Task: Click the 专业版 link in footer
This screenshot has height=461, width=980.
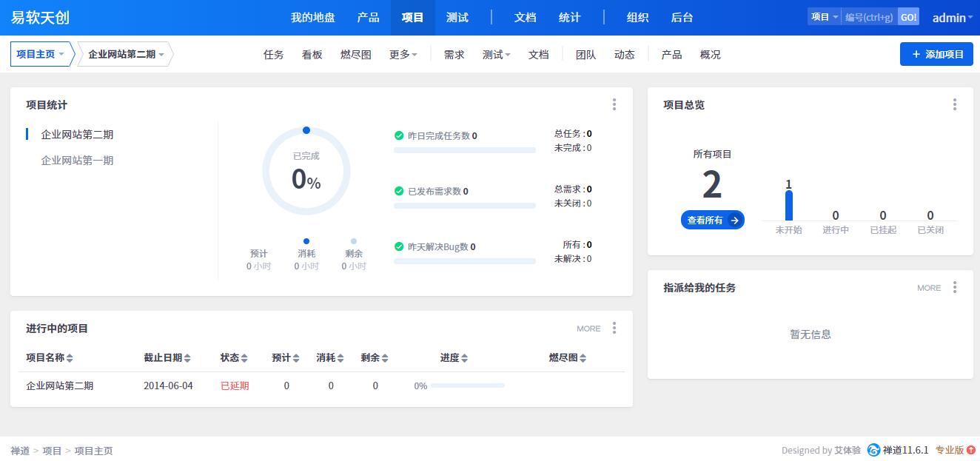Action: click(950, 450)
